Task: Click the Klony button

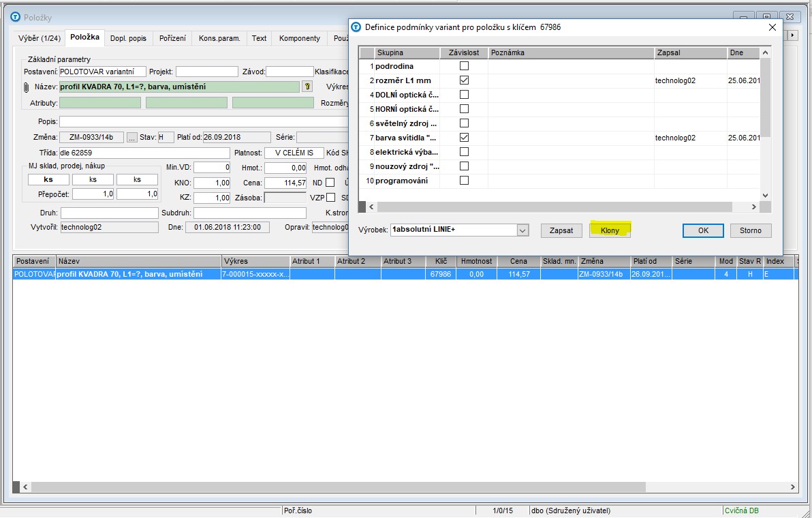Action: 610,230
